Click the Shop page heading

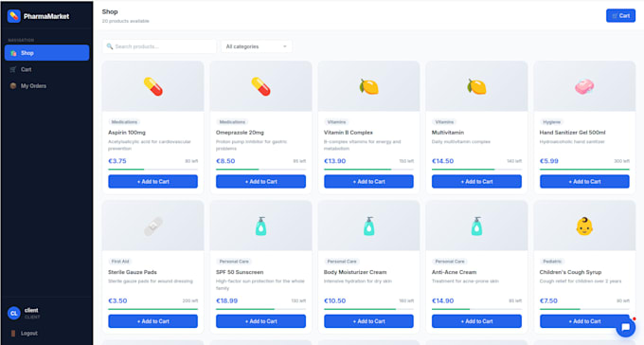[x=110, y=12]
